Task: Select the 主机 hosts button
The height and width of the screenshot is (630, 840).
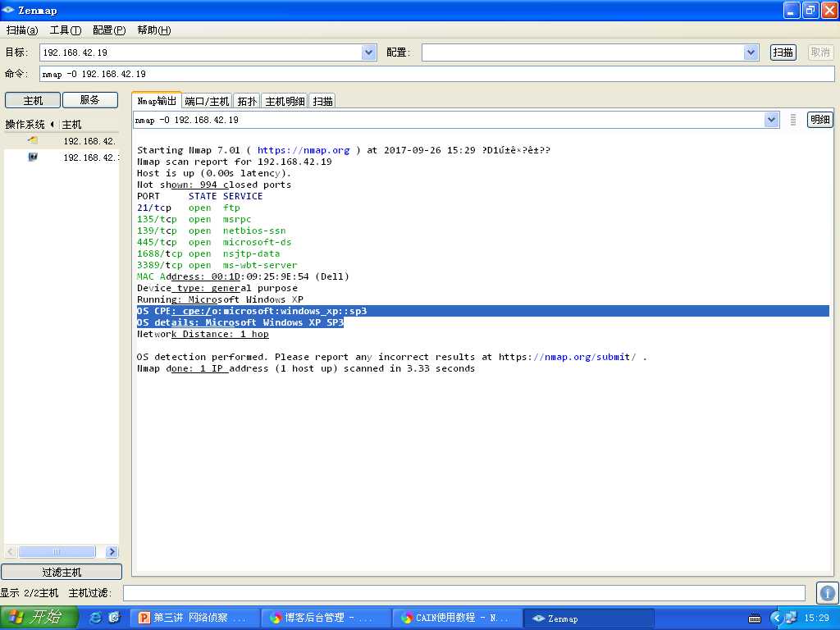Action: point(33,100)
